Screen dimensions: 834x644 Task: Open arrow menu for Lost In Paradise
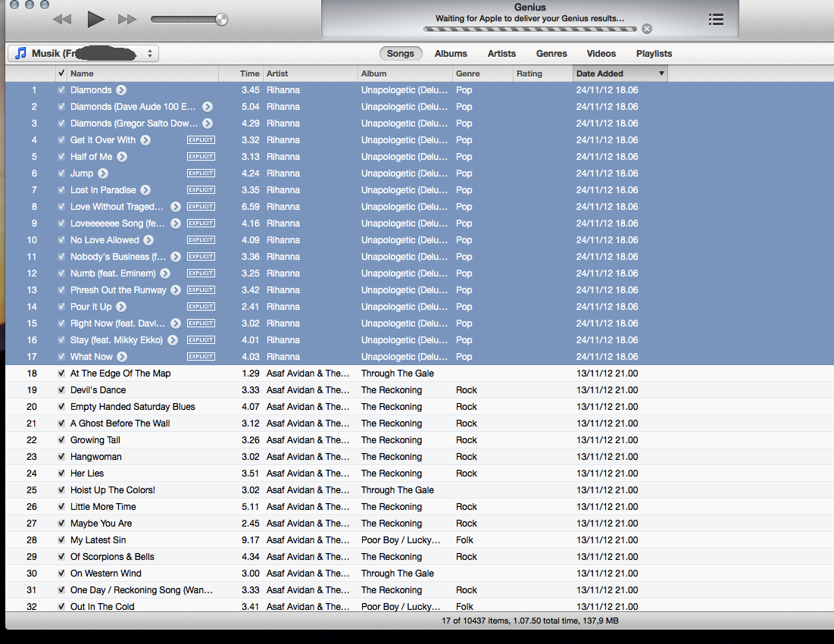[145, 190]
